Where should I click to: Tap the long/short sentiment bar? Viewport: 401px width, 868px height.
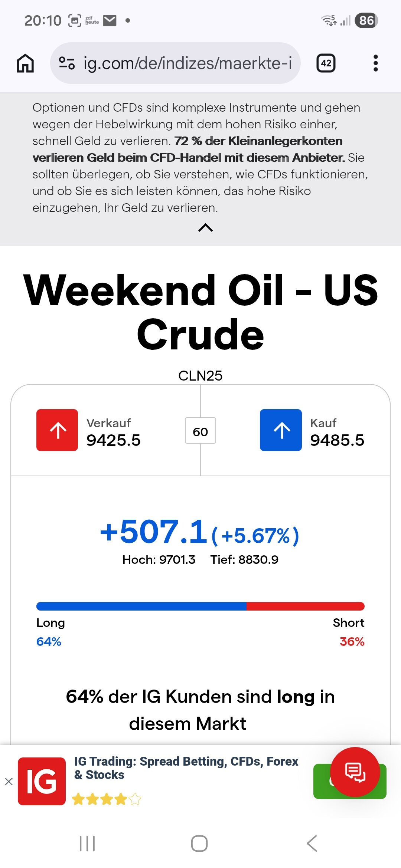point(200,606)
